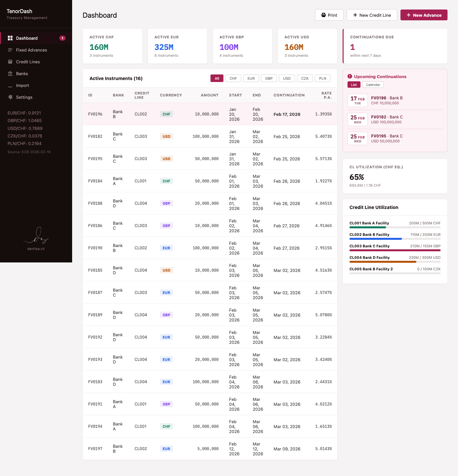458x476 pixels.
Task: Click the Import icon in the sidebar
Action: (x=10, y=85)
